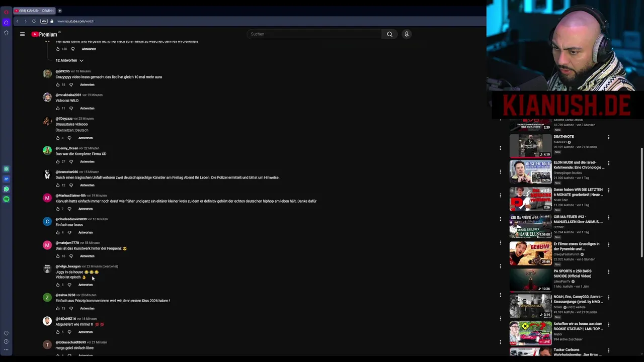Like the comment by @branxstar030
The height and width of the screenshot is (362, 644).
pos(57,185)
